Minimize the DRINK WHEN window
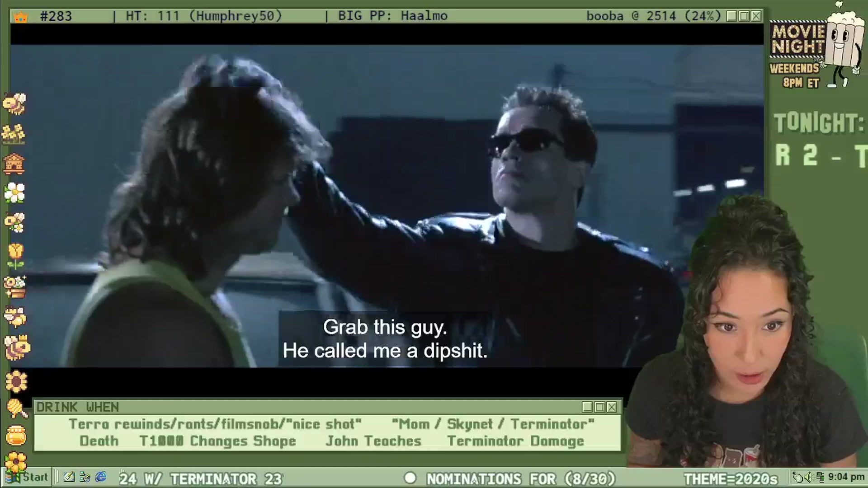 pyautogui.click(x=587, y=407)
